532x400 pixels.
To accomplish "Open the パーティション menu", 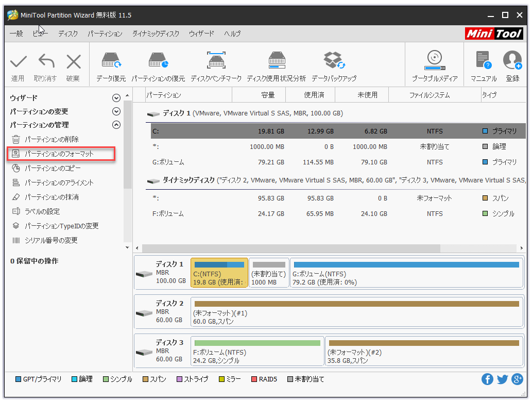I will pos(105,34).
